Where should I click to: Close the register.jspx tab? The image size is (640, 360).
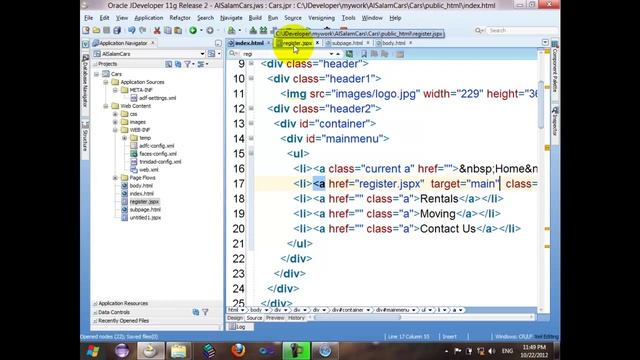click(317, 43)
